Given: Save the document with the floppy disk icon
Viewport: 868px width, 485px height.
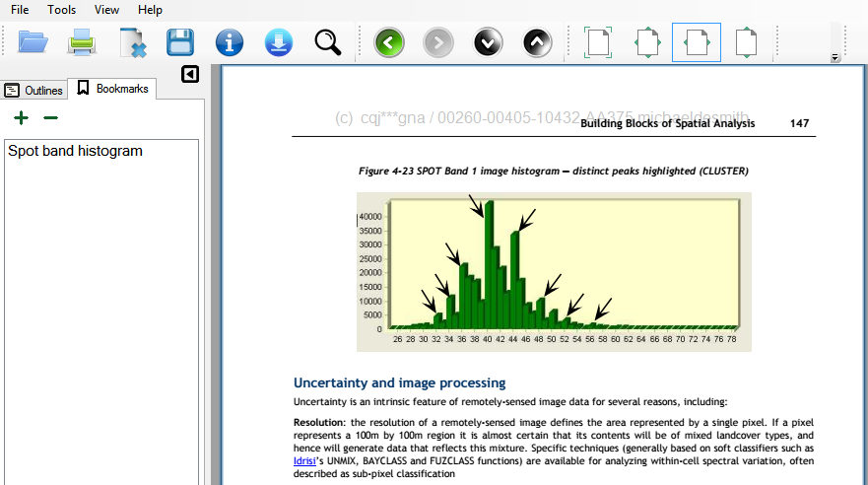Looking at the screenshot, I should 180,42.
